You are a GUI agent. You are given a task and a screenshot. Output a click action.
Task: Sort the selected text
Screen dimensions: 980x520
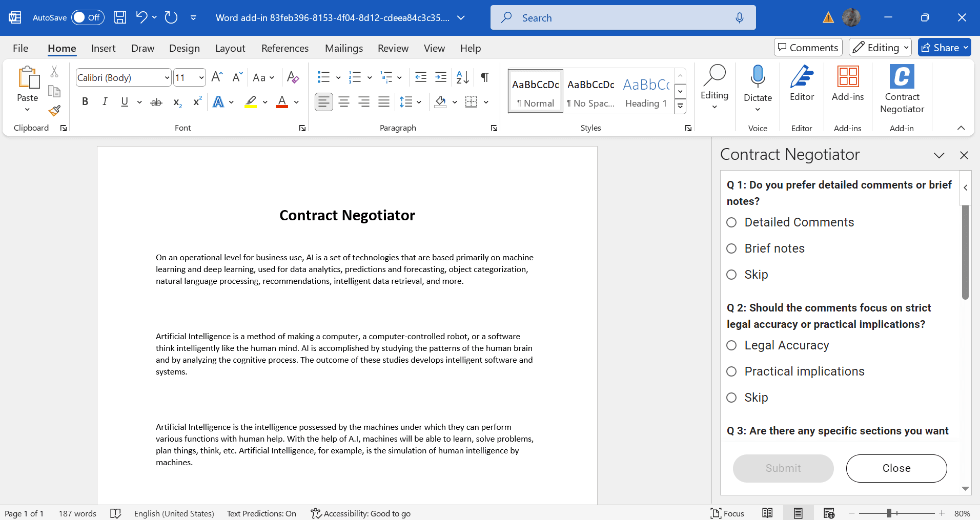pyautogui.click(x=462, y=77)
